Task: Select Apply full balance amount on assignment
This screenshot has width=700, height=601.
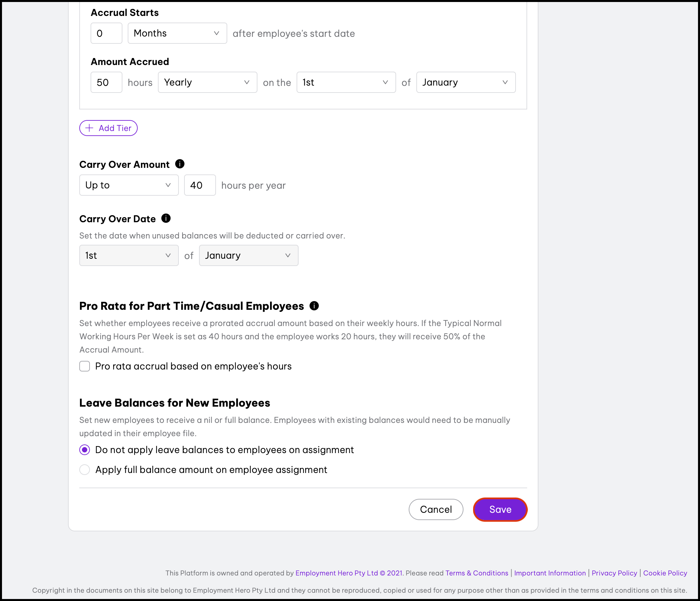Action: pos(85,470)
